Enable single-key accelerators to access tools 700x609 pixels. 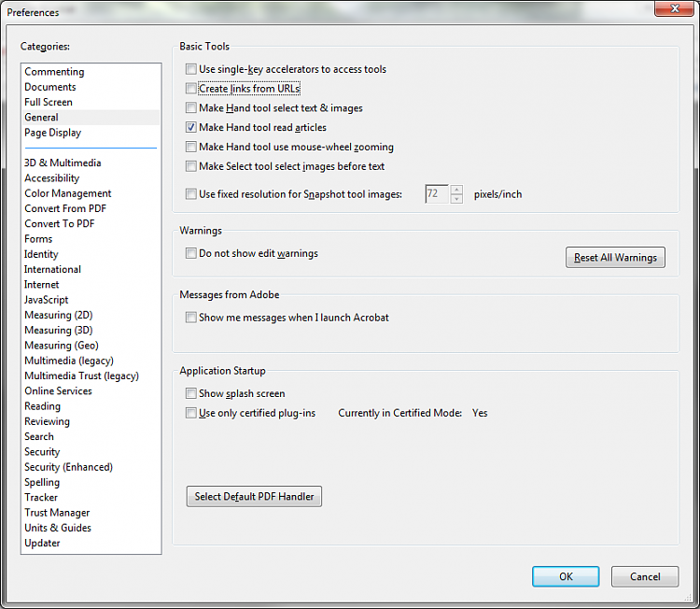191,69
